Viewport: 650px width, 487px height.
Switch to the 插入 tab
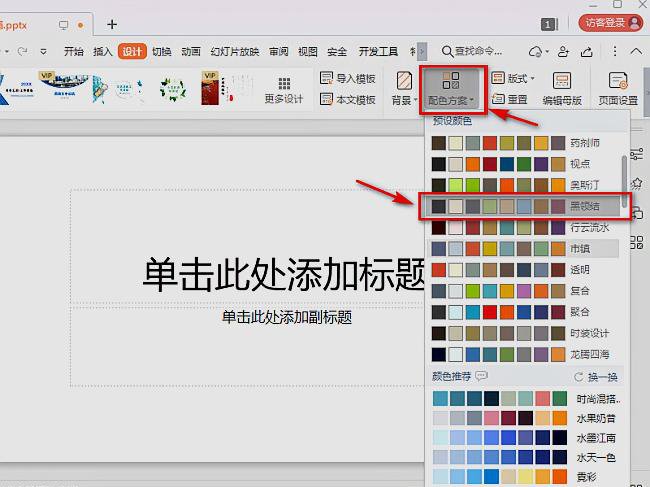coord(103,51)
